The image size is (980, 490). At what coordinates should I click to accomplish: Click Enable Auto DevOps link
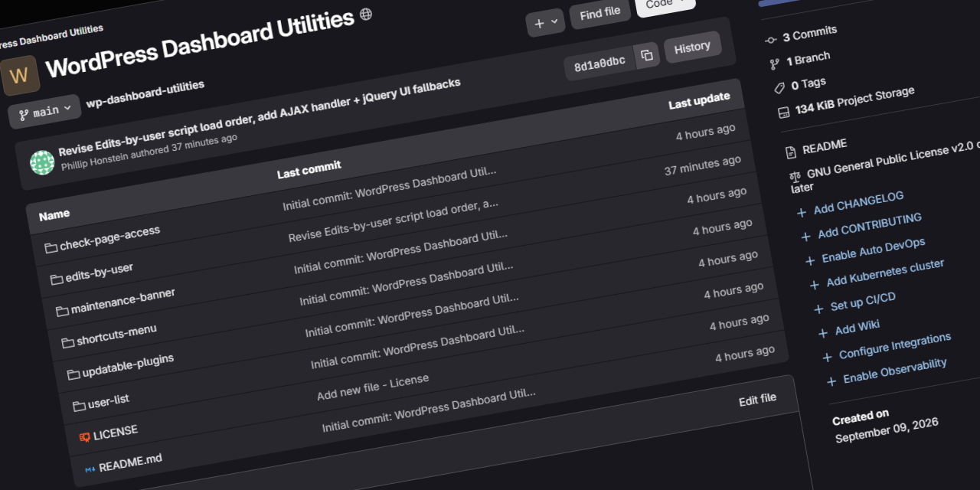pyautogui.click(x=874, y=250)
